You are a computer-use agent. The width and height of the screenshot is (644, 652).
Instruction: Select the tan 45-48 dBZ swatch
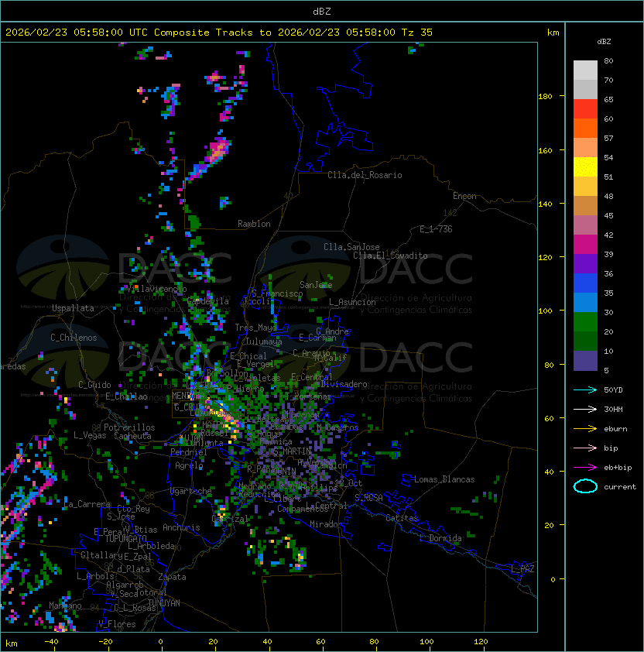click(585, 206)
